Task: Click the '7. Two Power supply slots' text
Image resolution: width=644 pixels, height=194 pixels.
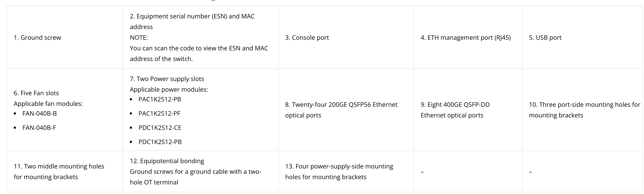Action: point(167,79)
